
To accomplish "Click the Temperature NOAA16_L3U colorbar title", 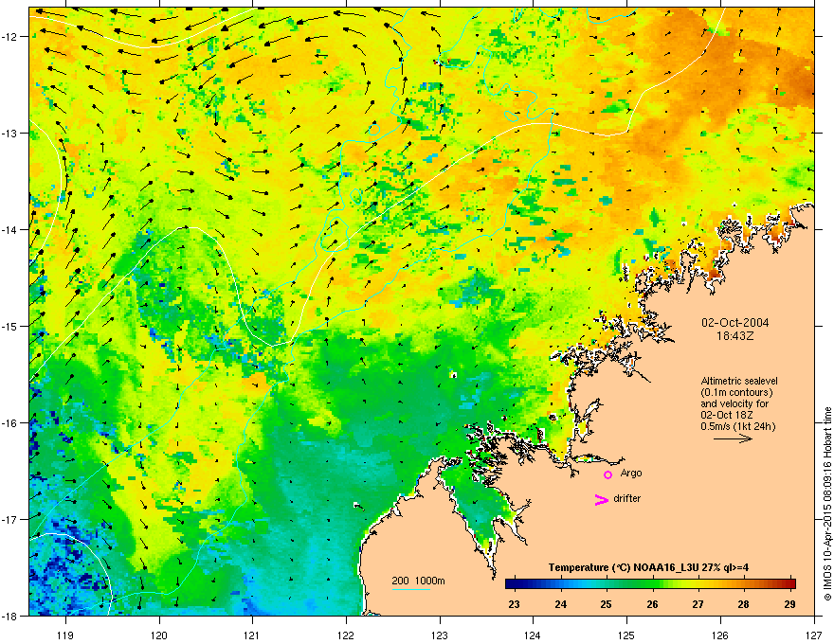I will [648, 567].
